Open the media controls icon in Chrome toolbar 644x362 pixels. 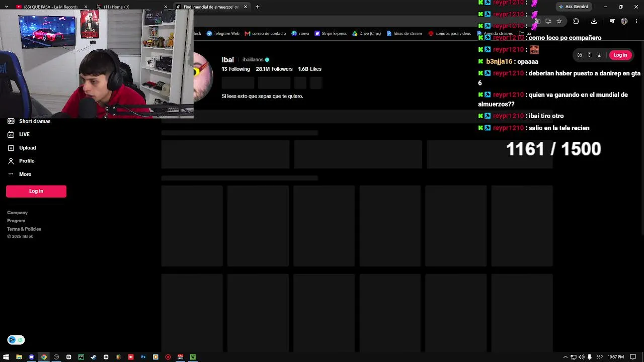[x=612, y=21]
